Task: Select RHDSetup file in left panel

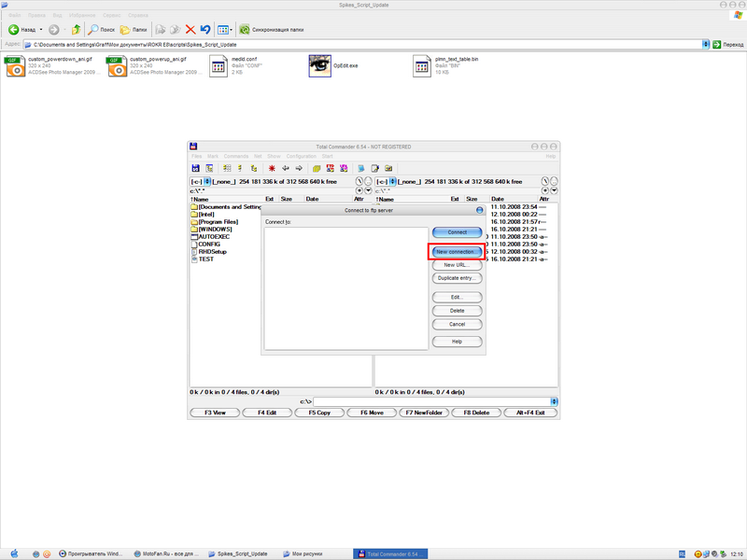Action: click(x=208, y=251)
